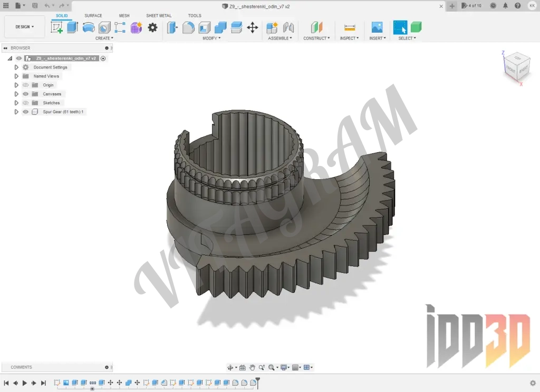
Task: Click the Extrude tool icon
Action: (72, 27)
